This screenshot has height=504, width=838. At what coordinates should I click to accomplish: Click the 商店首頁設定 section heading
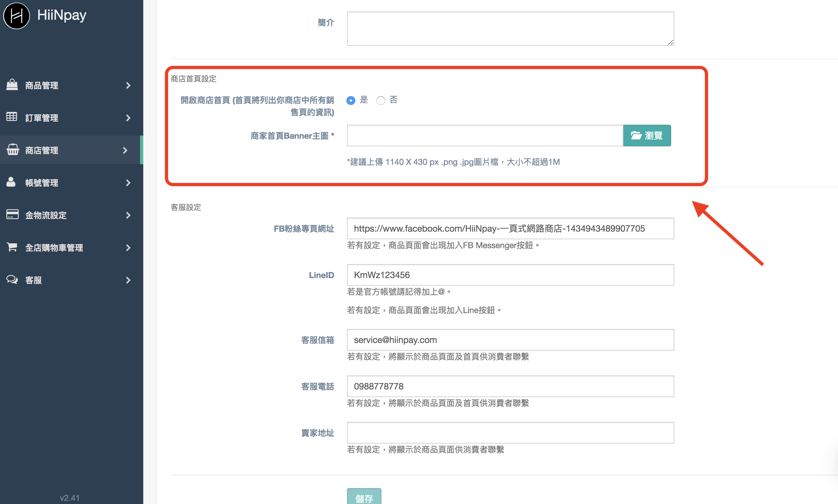(193, 79)
